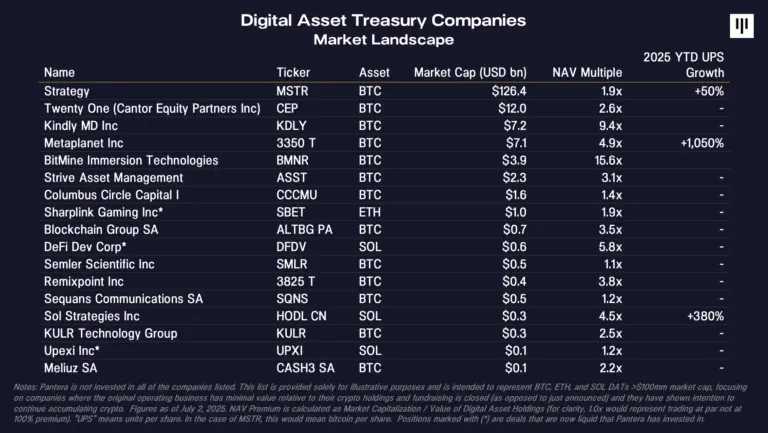Select the 15.6x NAV multiple value
Viewport: 768px width, 433px height.
point(607,160)
